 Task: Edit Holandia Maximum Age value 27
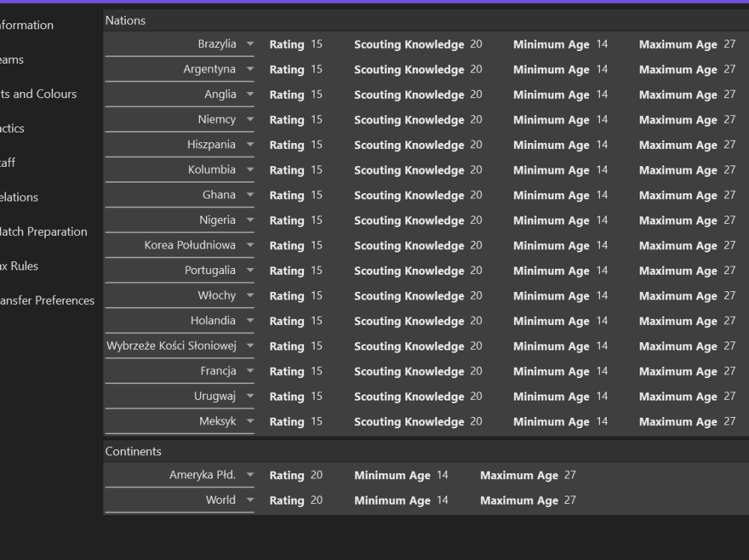[x=730, y=321]
